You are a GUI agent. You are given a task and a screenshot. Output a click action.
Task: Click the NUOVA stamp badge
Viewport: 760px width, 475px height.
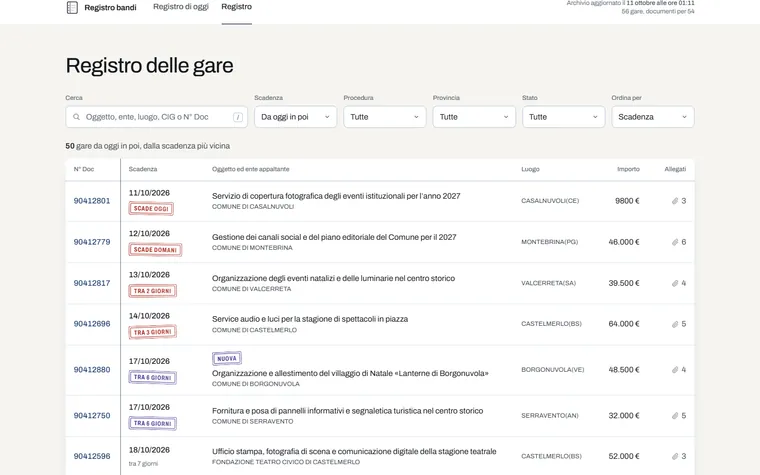coord(227,358)
